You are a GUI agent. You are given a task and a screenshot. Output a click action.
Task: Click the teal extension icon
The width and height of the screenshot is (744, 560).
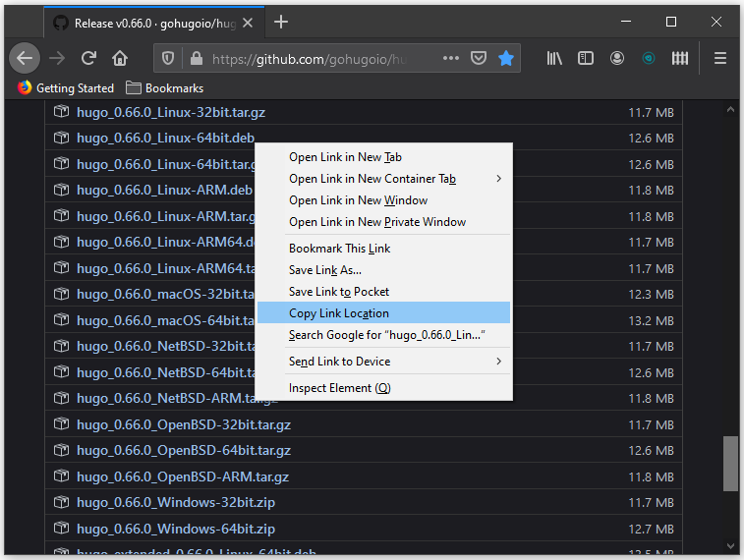coord(648,58)
